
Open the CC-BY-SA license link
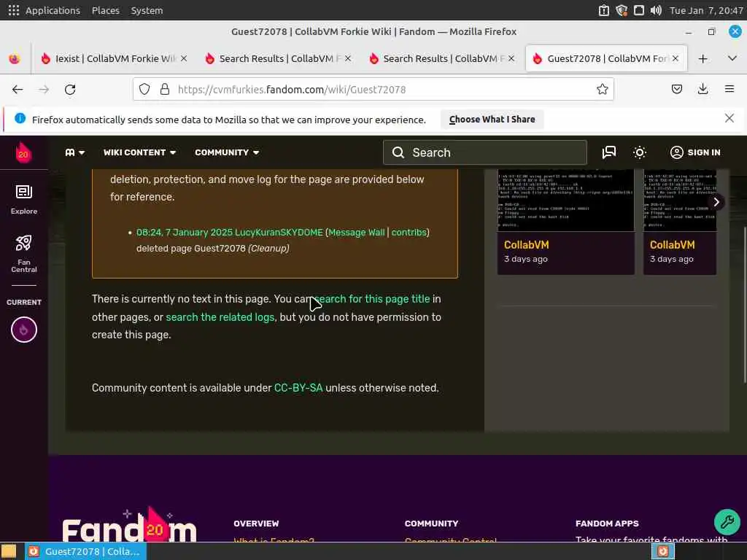pos(298,388)
